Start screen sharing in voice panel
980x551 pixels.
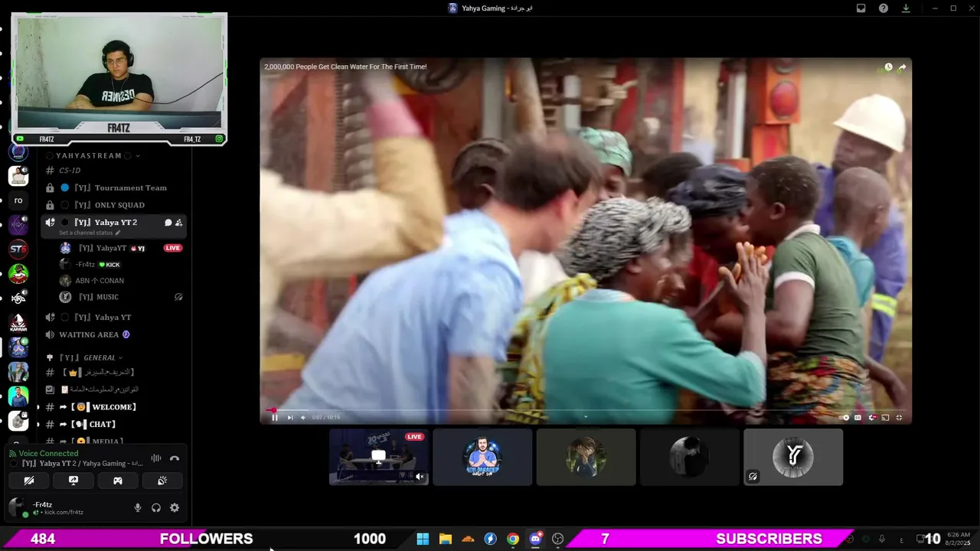[73, 481]
